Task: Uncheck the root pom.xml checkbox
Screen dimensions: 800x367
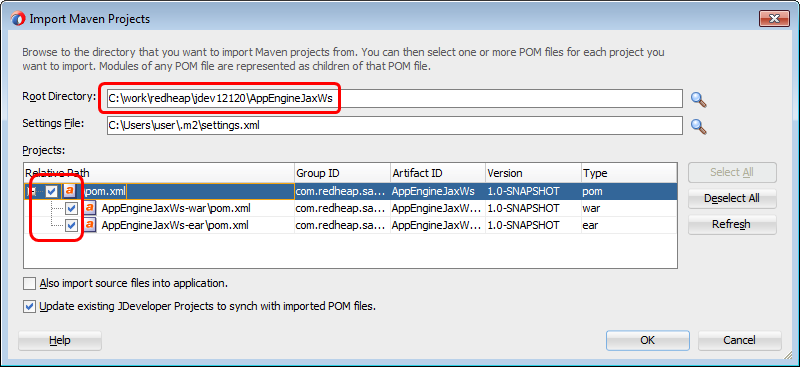Action: pos(52,191)
